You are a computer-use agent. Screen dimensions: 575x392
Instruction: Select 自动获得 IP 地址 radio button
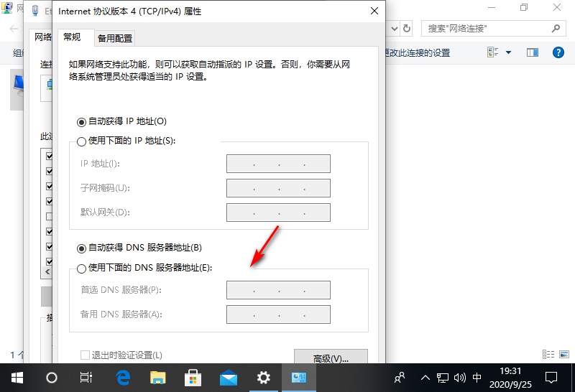pyautogui.click(x=81, y=122)
